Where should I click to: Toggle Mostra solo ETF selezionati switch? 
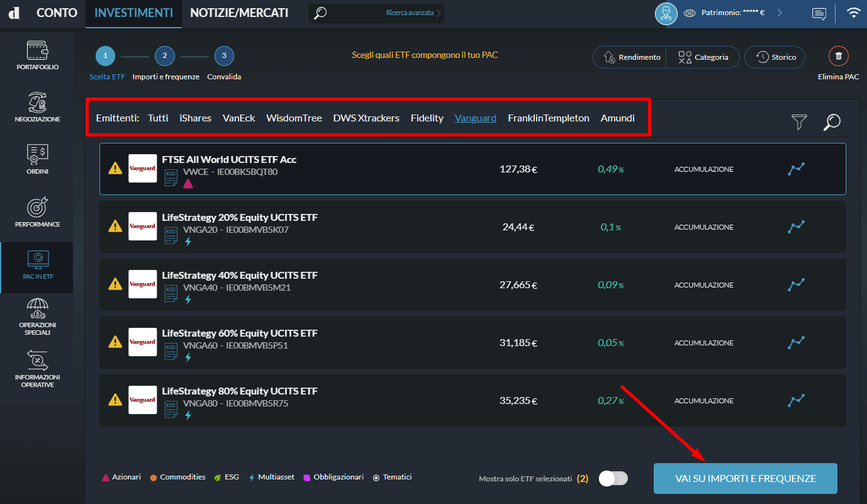613,478
